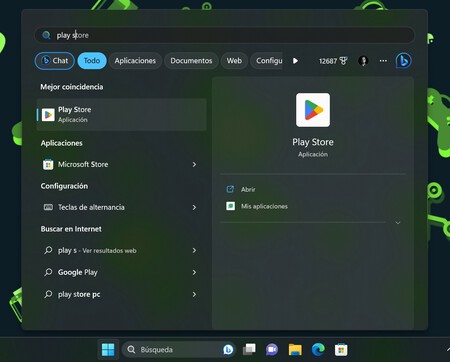Open Bing Chat icon at top right
This screenshot has width=450, height=362.
(x=403, y=61)
